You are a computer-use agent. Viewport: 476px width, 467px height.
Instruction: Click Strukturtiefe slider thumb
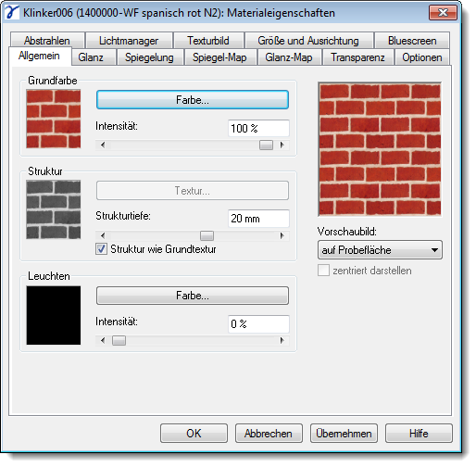tap(207, 235)
